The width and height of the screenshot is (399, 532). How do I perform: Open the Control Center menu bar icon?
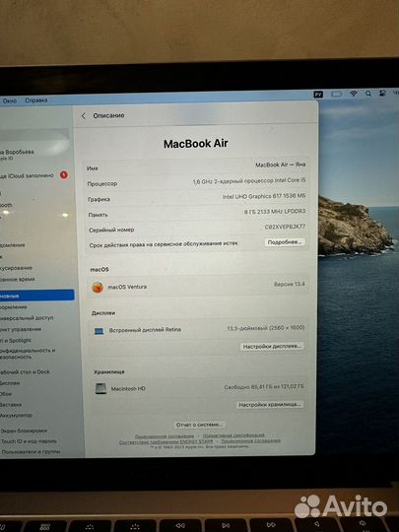point(382,93)
